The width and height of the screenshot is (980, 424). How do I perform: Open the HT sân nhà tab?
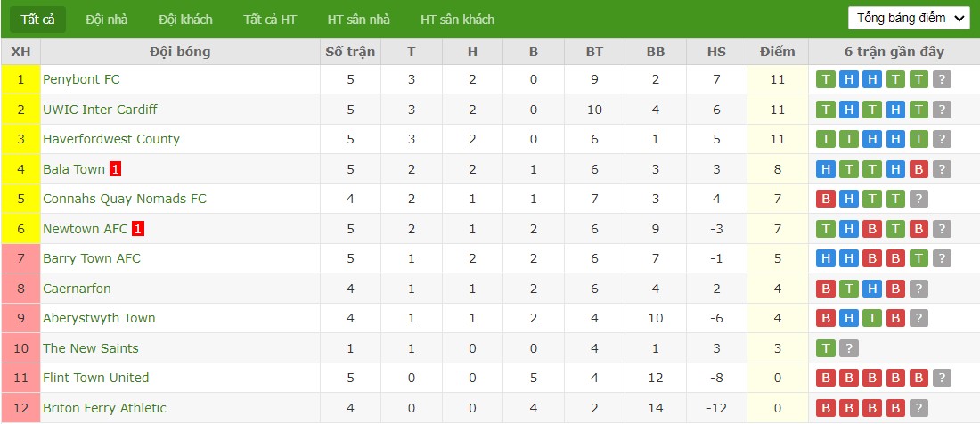tap(359, 20)
